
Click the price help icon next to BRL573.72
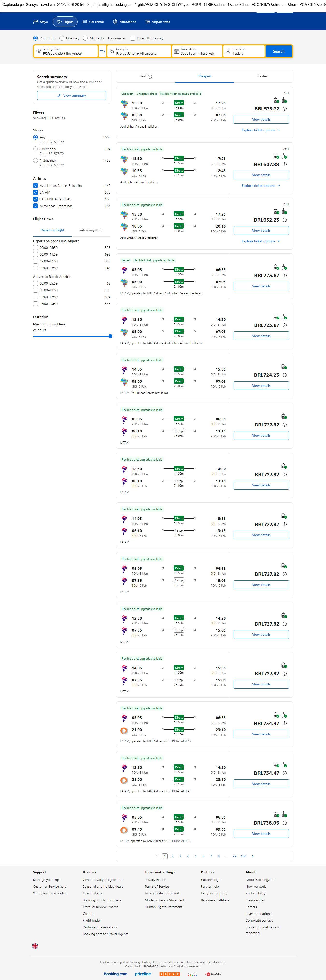[284, 109]
